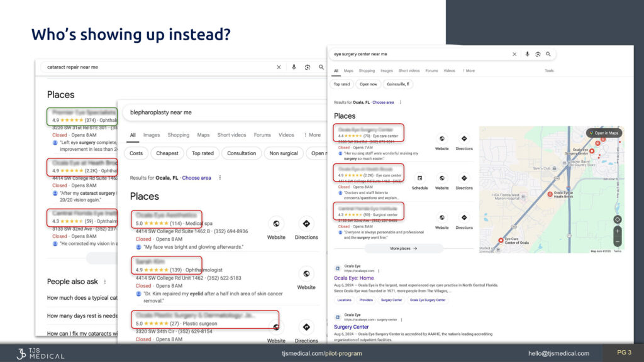
Task: Expand 'How much does a typical cat...' question
Action: pos(82,298)
